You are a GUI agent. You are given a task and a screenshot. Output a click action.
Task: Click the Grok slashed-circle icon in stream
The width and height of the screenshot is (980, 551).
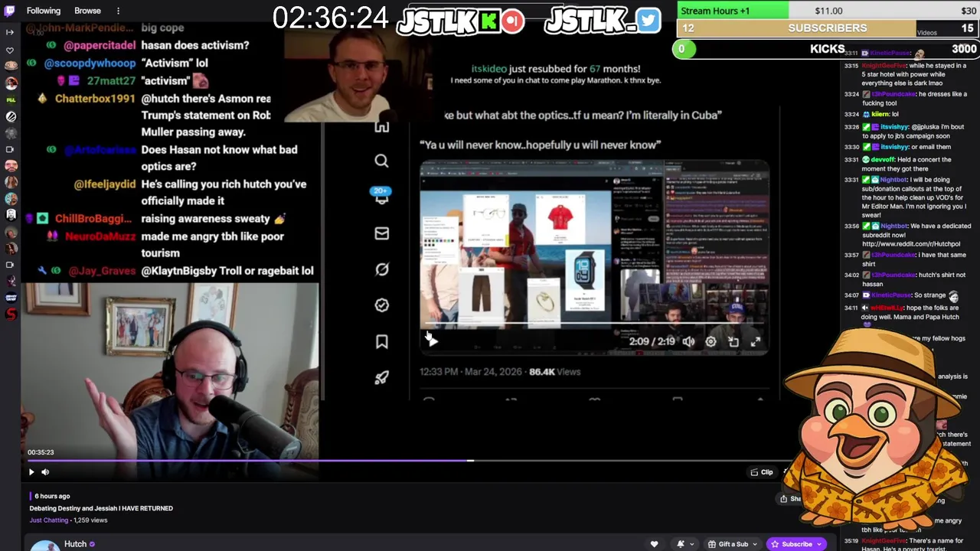tap(381, 269)
